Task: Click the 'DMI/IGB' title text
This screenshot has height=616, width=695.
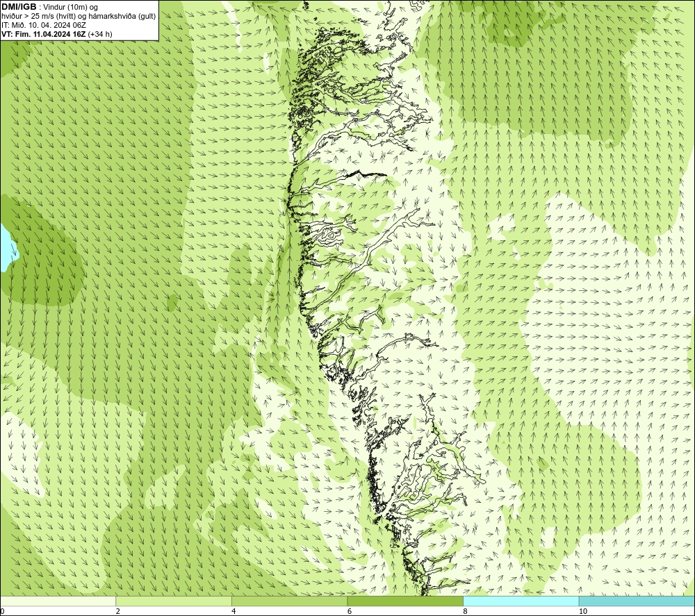Action: [x=19, y=7]
